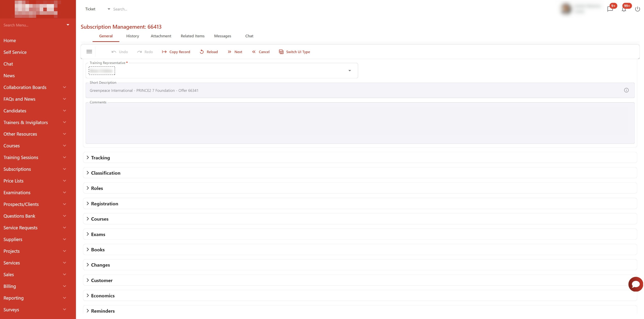644x319 pixels.
Task: Open the Training Representative dropdown
Action: [349, 71]
